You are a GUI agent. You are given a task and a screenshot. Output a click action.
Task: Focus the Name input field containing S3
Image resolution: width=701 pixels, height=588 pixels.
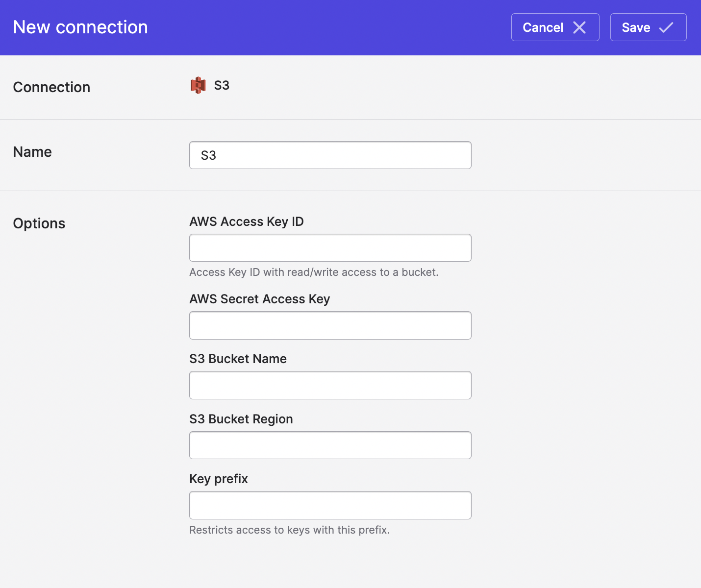click(330, 155)
